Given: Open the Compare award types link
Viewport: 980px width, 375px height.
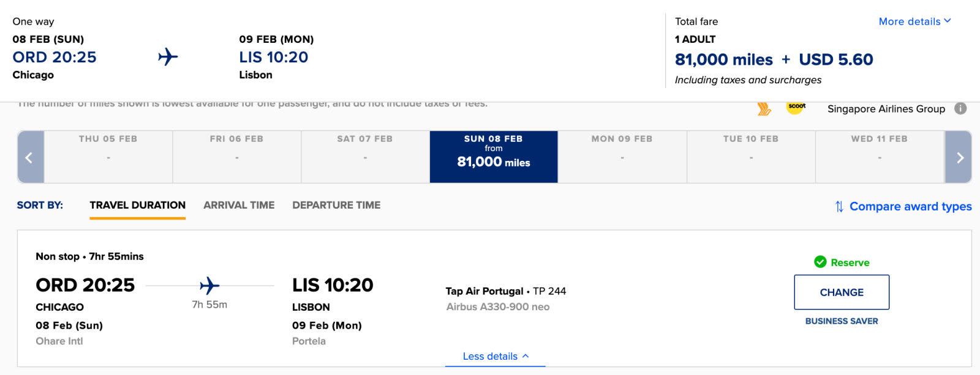Looking at the screenshot, I should pos(910,207).
